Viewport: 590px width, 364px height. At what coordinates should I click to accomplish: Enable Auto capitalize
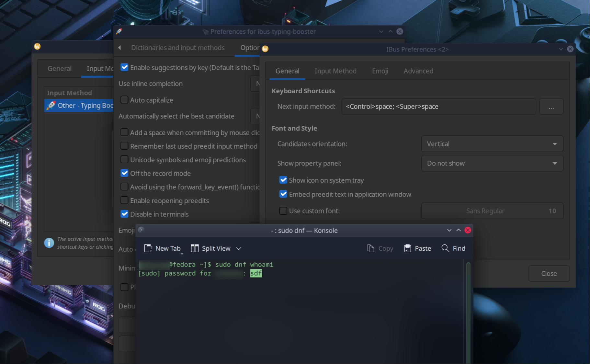[x=124, y=100]
